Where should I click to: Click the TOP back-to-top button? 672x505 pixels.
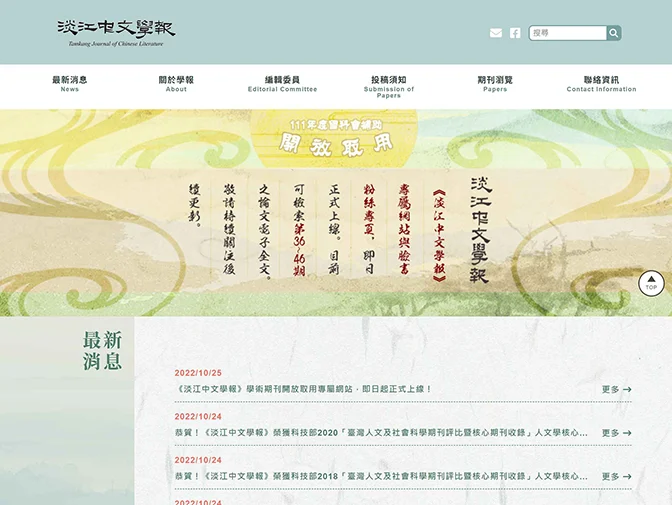pyautogui.click(x=651, y=283)
